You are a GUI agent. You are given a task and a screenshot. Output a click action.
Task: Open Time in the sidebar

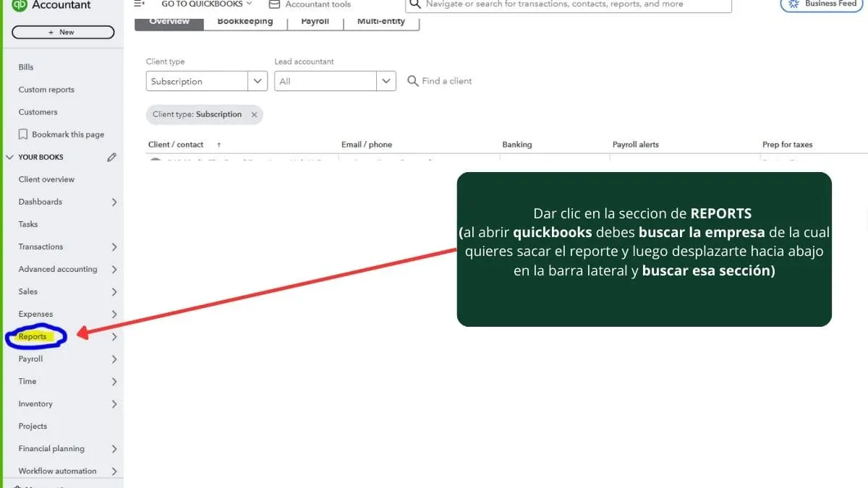[x=27, y=381]
